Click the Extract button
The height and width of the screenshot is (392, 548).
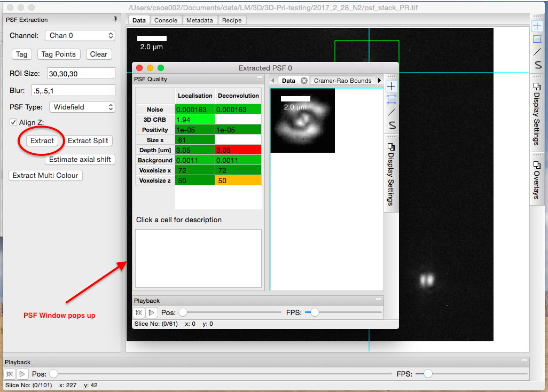42,141
